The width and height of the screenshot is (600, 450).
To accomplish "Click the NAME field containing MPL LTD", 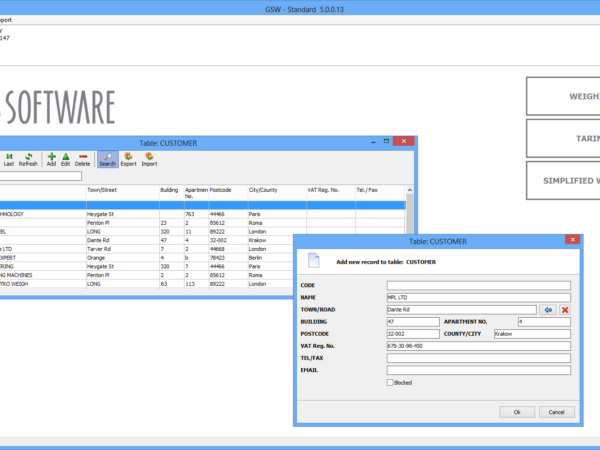I will 479,297.
